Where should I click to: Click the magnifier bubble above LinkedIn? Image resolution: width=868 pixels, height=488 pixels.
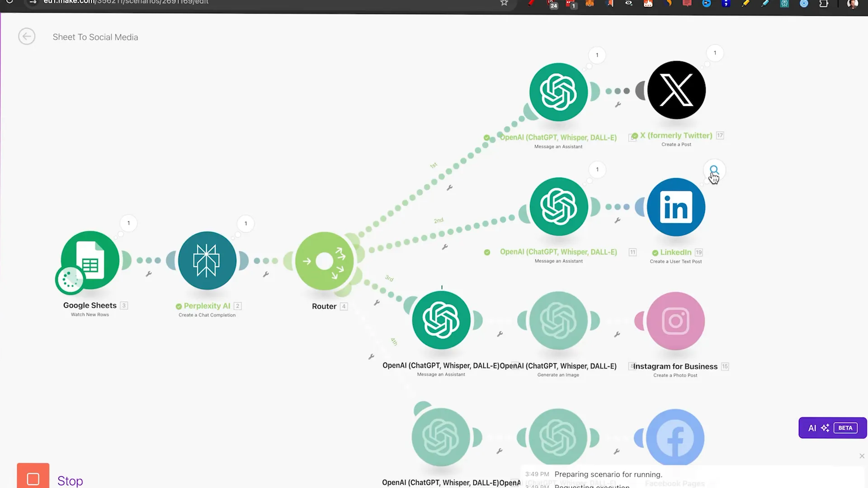(x=714, y=170)
